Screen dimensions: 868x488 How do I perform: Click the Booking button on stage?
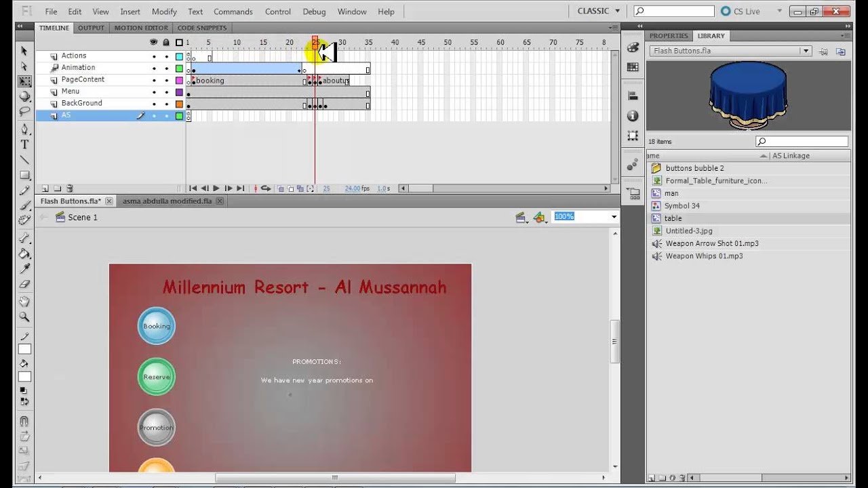point(157,326)
